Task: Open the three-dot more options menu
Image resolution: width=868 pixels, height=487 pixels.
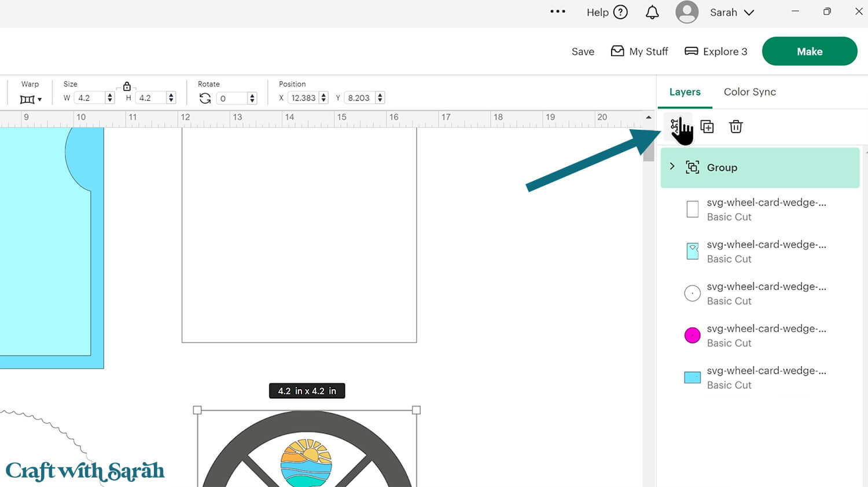Action: [x=557, y=12]
